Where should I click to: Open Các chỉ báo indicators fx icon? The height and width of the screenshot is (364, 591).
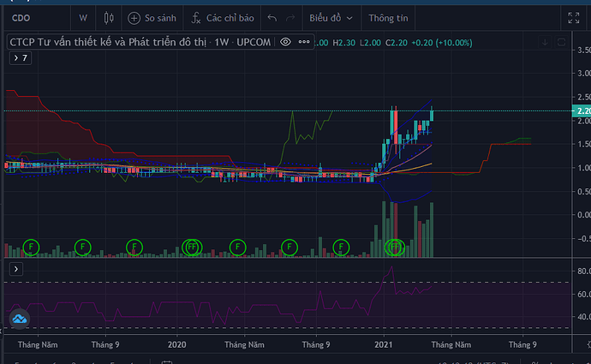[196, 17]
